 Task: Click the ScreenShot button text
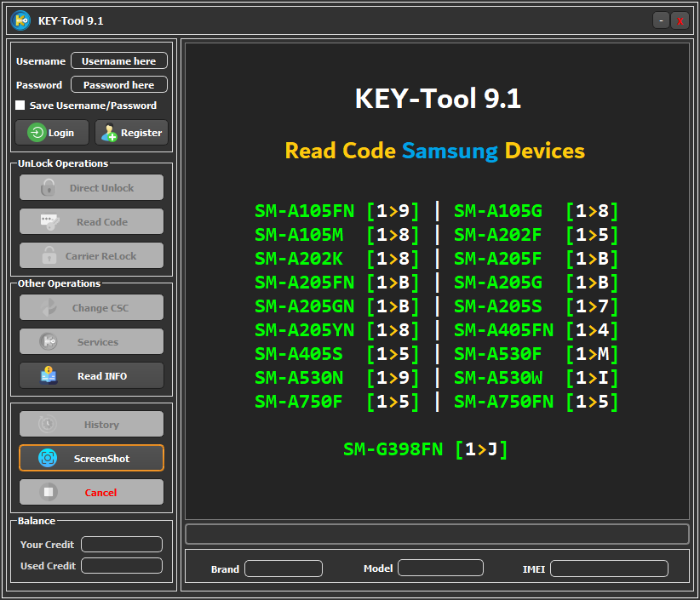pyautogui.click(x=102, y=459)
